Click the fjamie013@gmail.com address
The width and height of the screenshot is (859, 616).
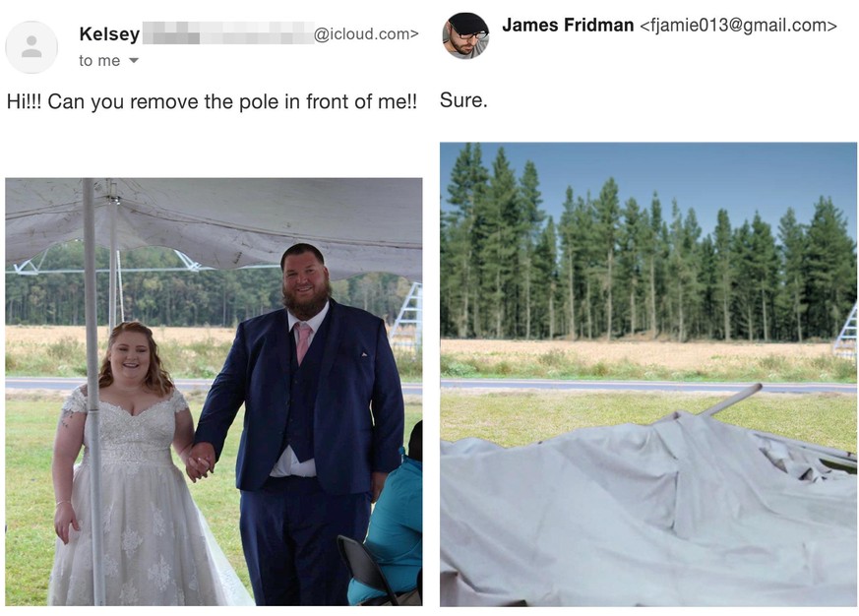(x=738, y=25)
